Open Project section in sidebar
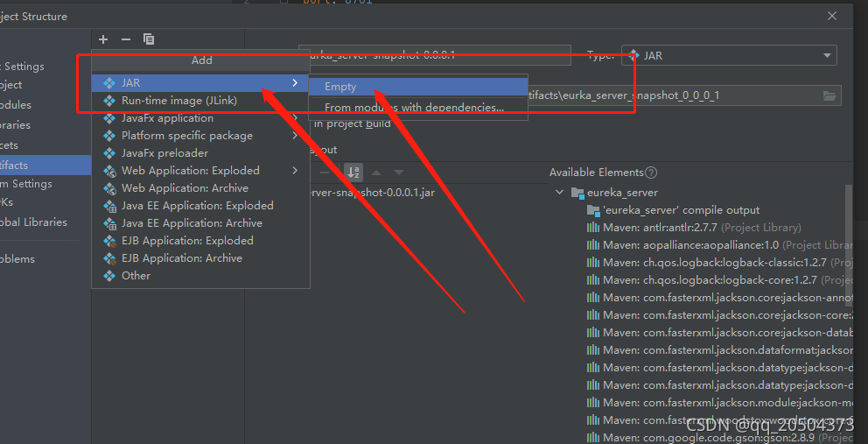868x444 pixels. [x=11, y=85]
